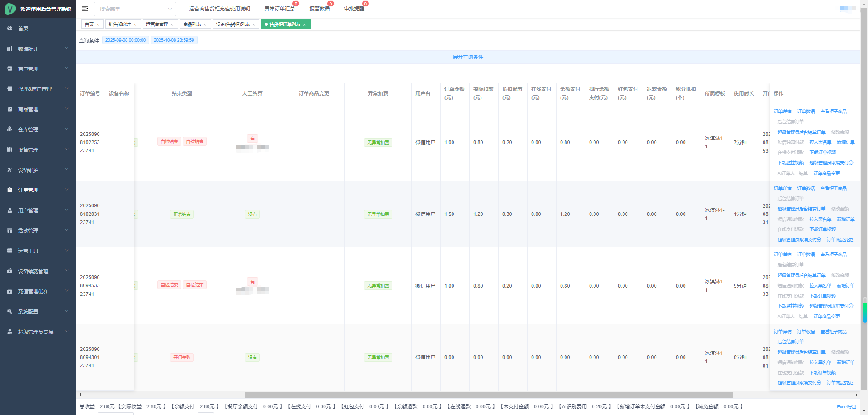Click the 用户管理 person icon in sidebar
The image size is (868, 415).
coord(10,210)
